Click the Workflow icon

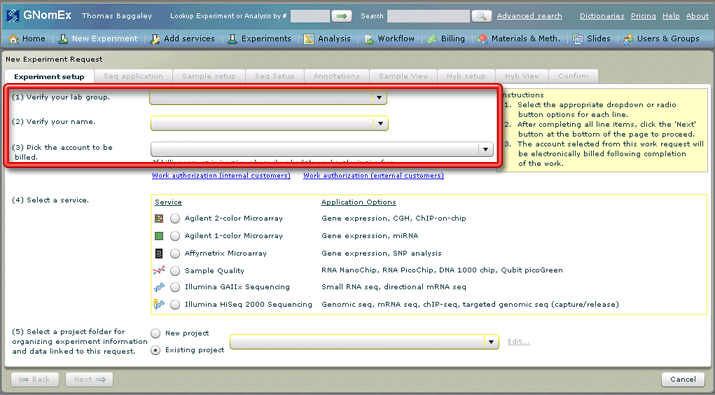(x=369, y=39)
